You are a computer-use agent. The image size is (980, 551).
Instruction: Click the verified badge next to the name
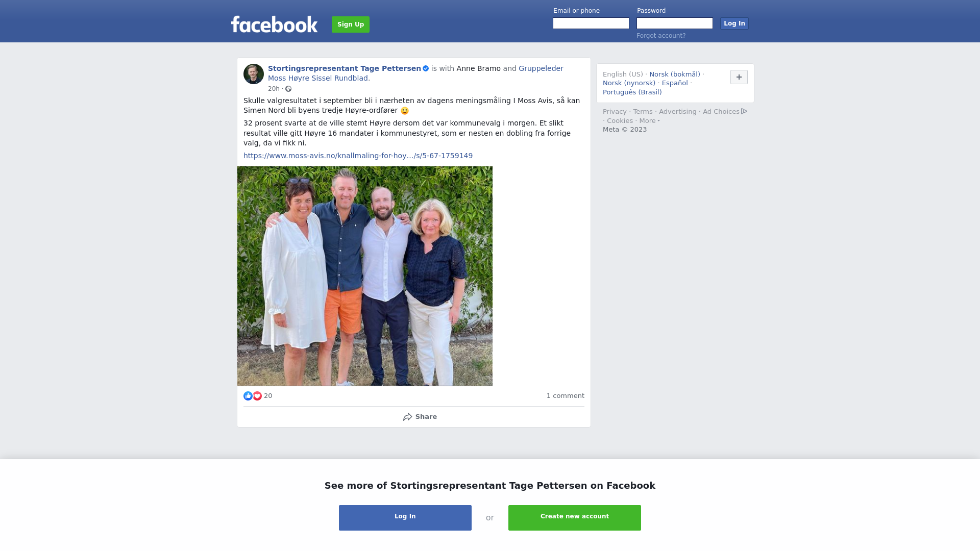tap(426, 68)
